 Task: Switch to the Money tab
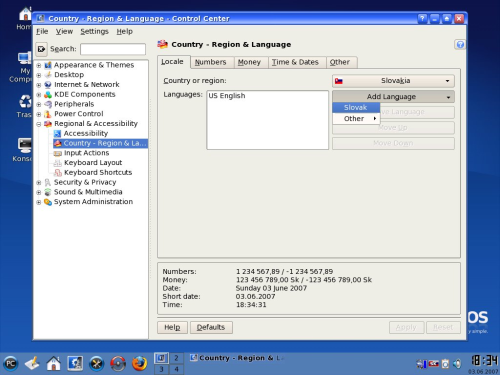[x=251, y=62]
